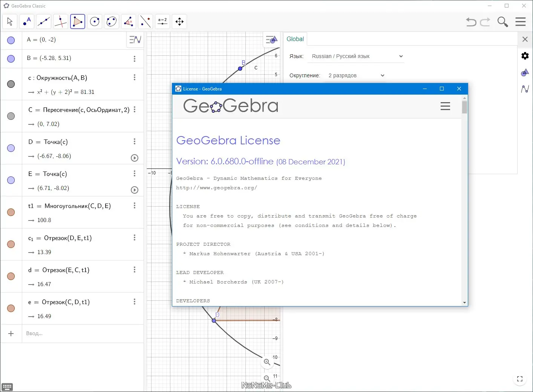Select the Slider a=2 tool
The width and height of the screenshot is (533, 392).
(x=162, y=21)
